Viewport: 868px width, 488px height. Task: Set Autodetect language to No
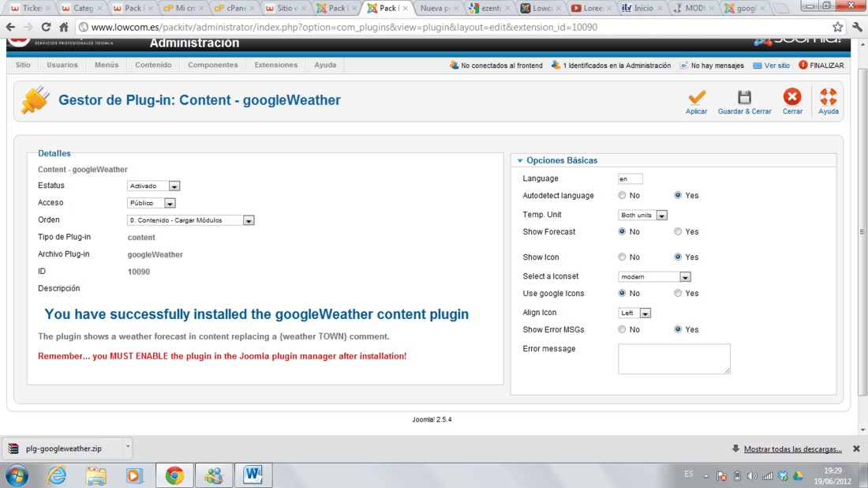tap(623, 196)
